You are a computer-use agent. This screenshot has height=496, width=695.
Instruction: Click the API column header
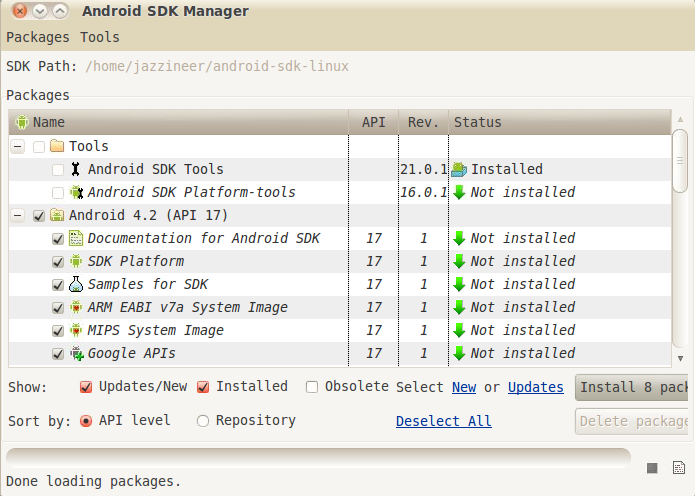(x=374, y=122)
